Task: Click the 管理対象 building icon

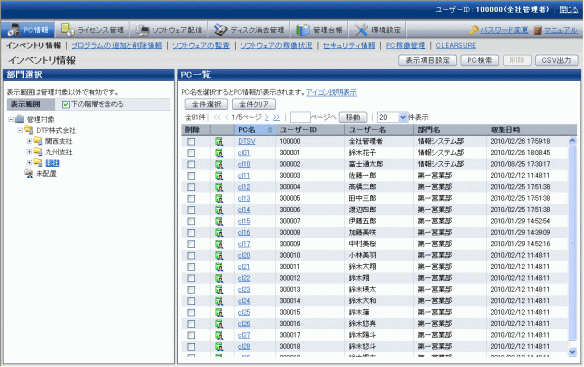Action: pyautogui.click(x=19, y=119)
